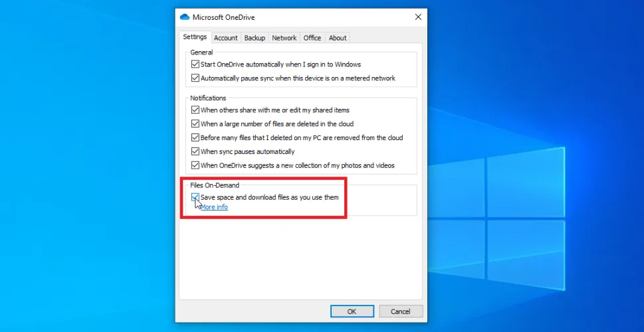Uncheck new photo collection suggestions notification
Screen dimensions: 644x332
pos(195,166)
